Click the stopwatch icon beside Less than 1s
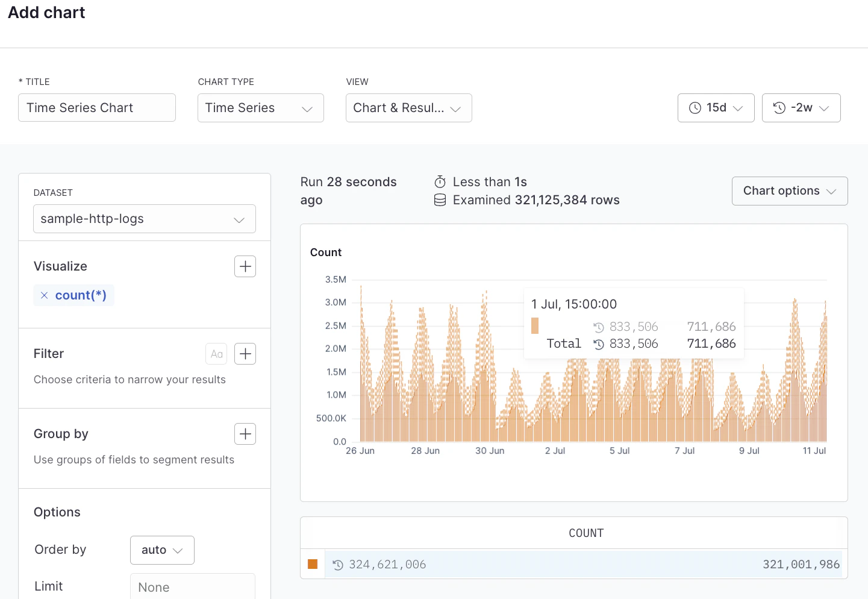This screenshot has width=868, height=599. click(440, 181)
